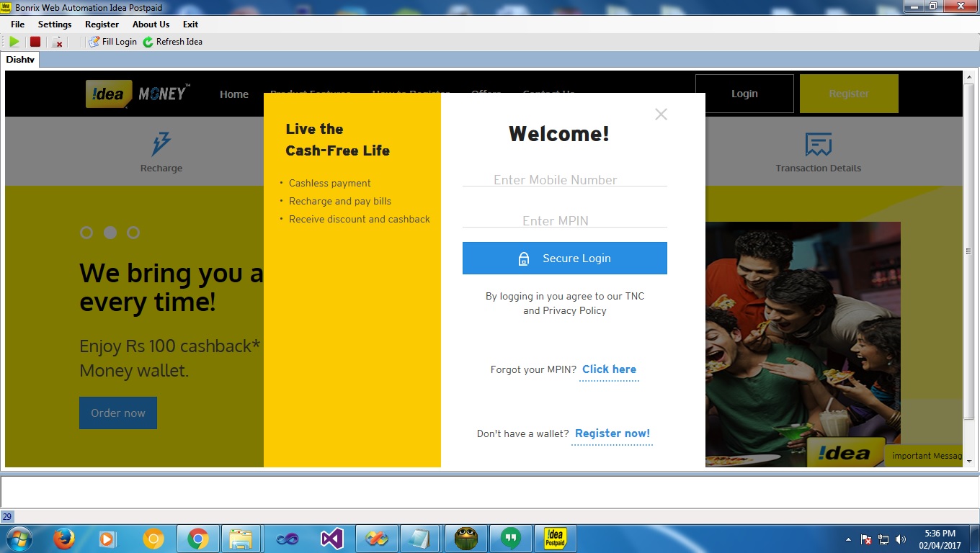The image size is (980, 553).
Task: Click the Order now button
Action: point(118,413)
